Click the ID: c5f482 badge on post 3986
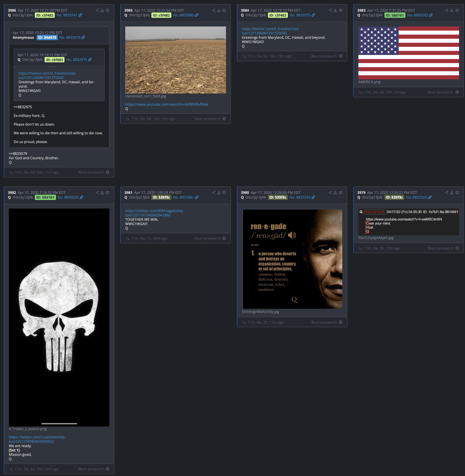The width and height of the screenshot is (465, 476). [x=45, y=15]
